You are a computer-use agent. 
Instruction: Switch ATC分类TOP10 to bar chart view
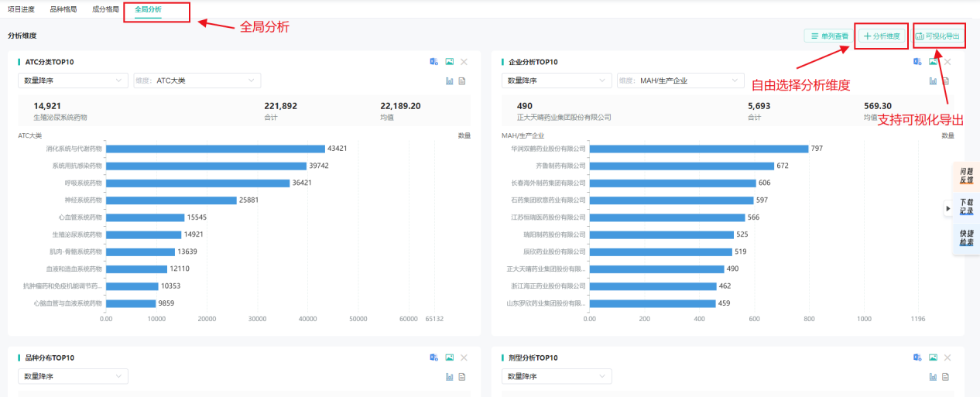(x=449, y=81)
